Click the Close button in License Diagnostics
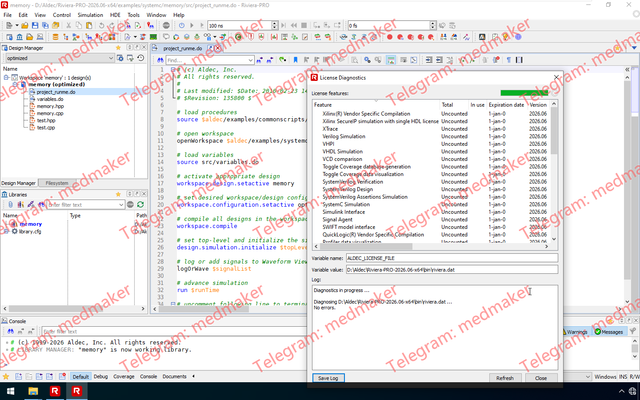 click(x=541, y=378)
